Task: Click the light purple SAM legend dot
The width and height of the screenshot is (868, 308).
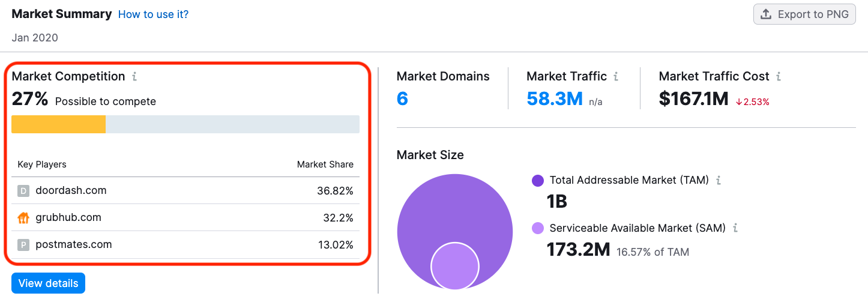Action: pyautogui.click(x=538, y=228)
